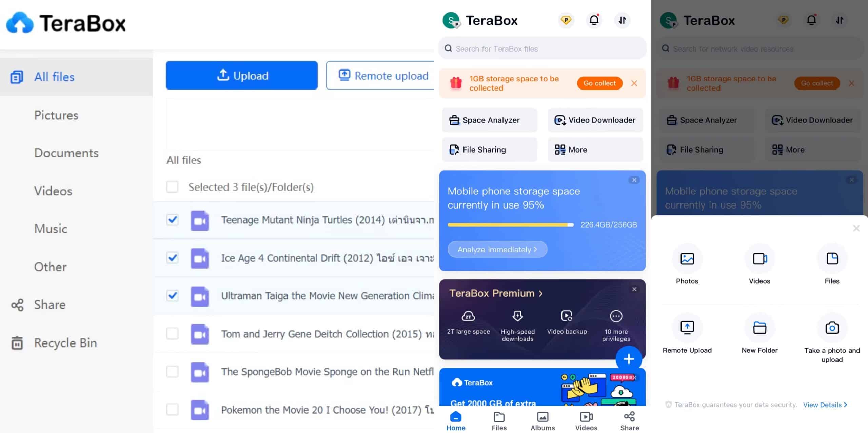
Task: Click the Take a photo and upload icon
Action: coord(832,328)
